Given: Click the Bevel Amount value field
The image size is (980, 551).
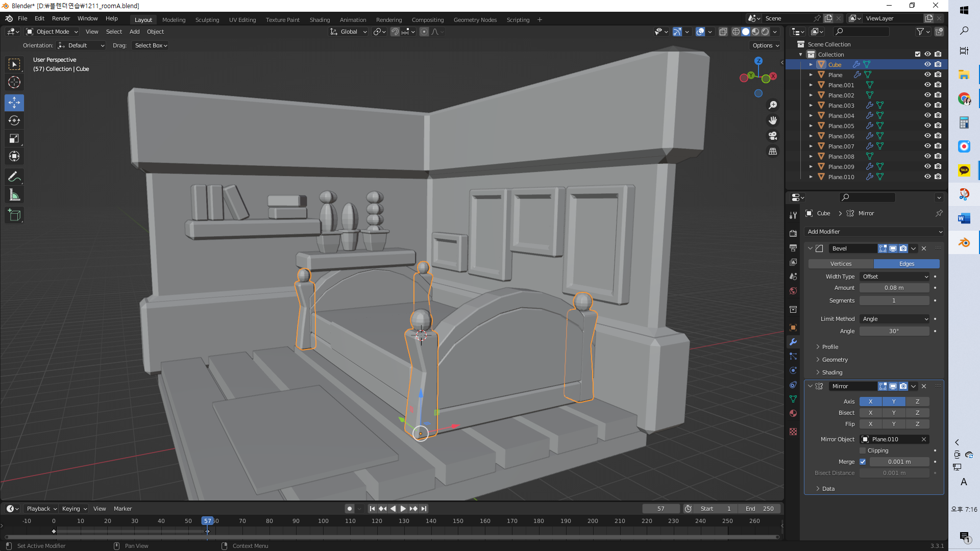Looking at the screenshot, I should (x=894, y=288).
